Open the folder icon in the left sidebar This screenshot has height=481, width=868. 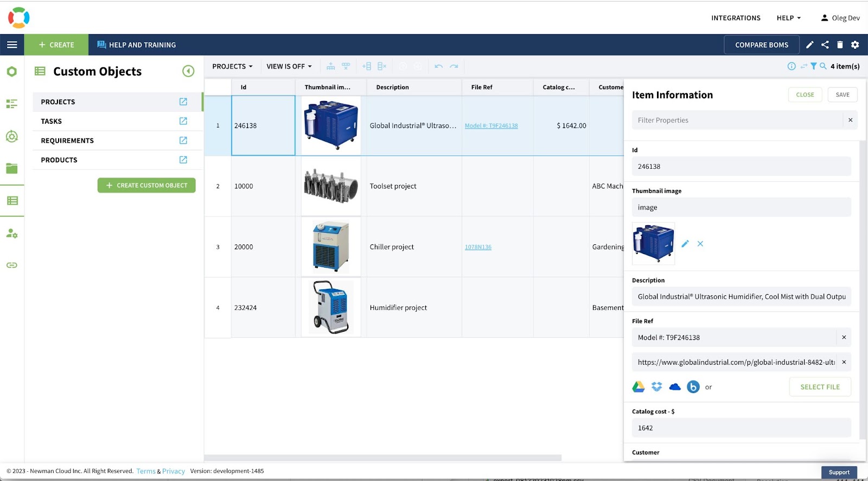(12, 168)
